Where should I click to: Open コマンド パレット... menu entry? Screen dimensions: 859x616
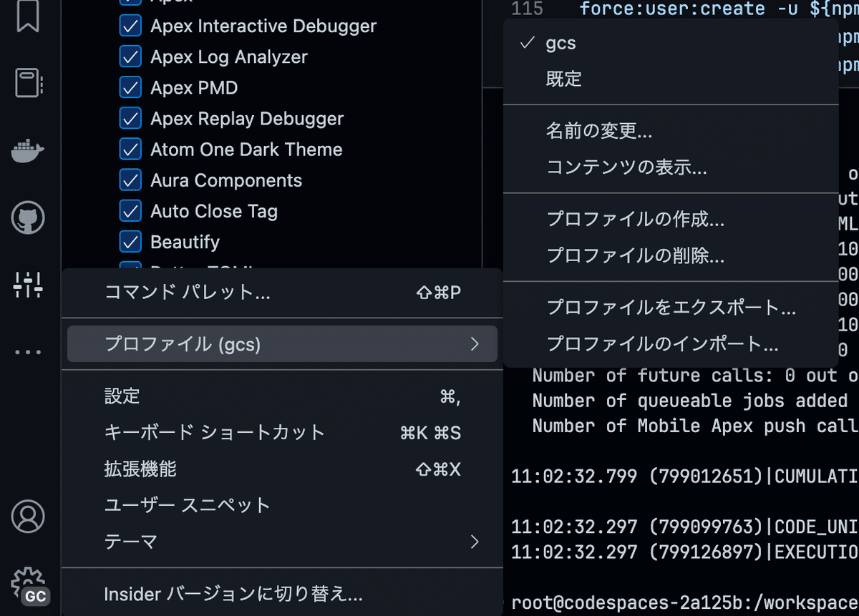coord(282,292)
